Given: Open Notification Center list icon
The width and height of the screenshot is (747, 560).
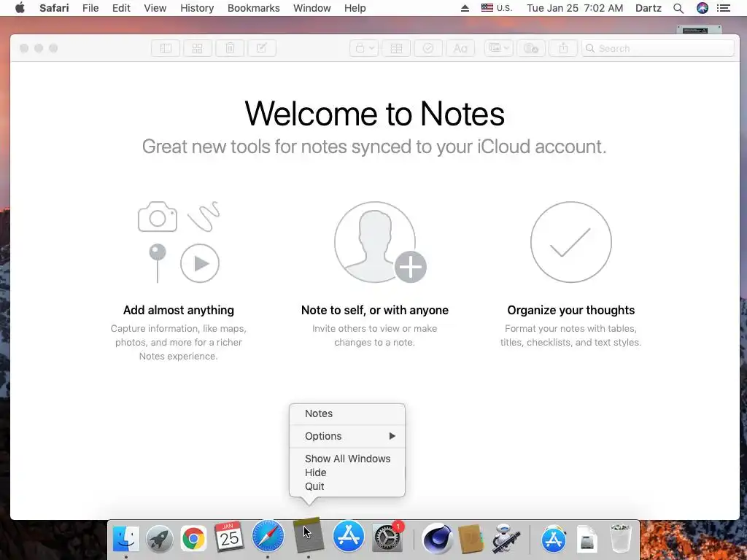Looking at the screenshot, I should point(724,8).
